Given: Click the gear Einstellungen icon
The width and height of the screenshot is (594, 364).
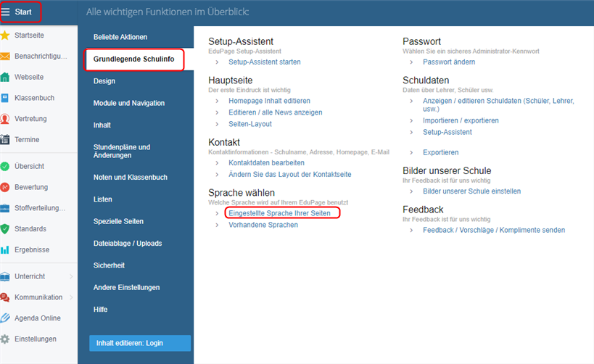Looking at the screenshot, I should (5, 339).
